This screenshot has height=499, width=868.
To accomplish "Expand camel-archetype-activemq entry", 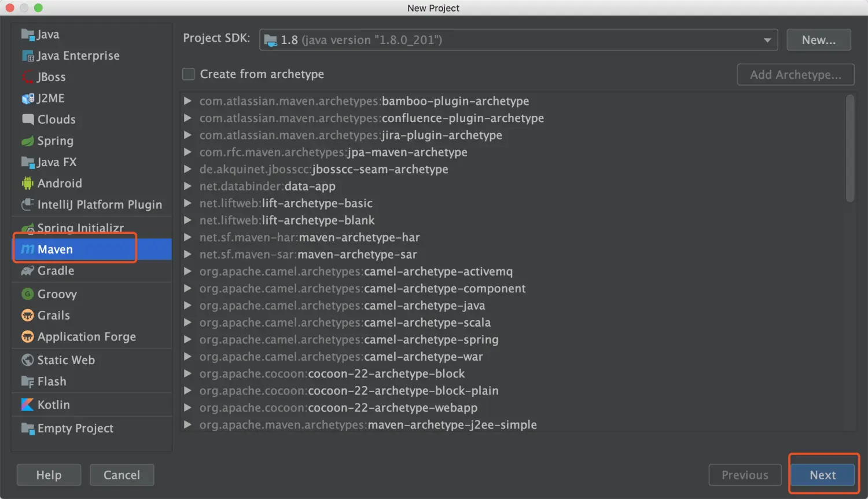I will coord(187,271).
